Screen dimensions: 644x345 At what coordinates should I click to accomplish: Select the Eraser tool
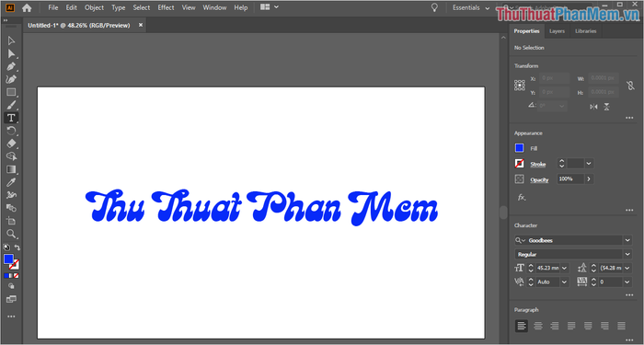(x=11, y=144)
